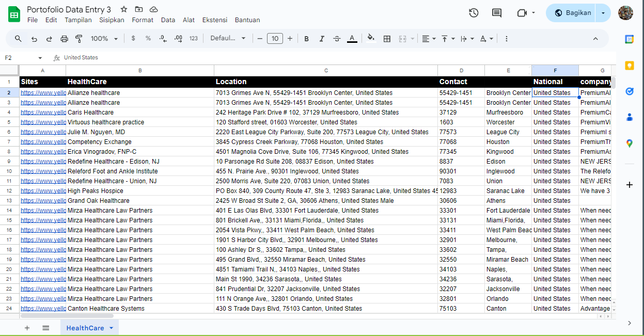Open the zoom 100% dropdown
644x336 pixels.
pos(104,39)
